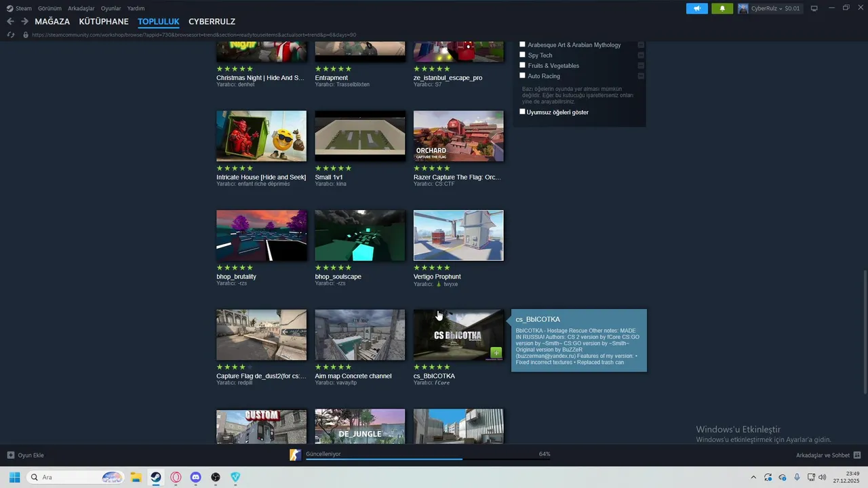868x488 pixels.
Task: Open Opera GX from the taskbar
Action: [x=176, y=477]
